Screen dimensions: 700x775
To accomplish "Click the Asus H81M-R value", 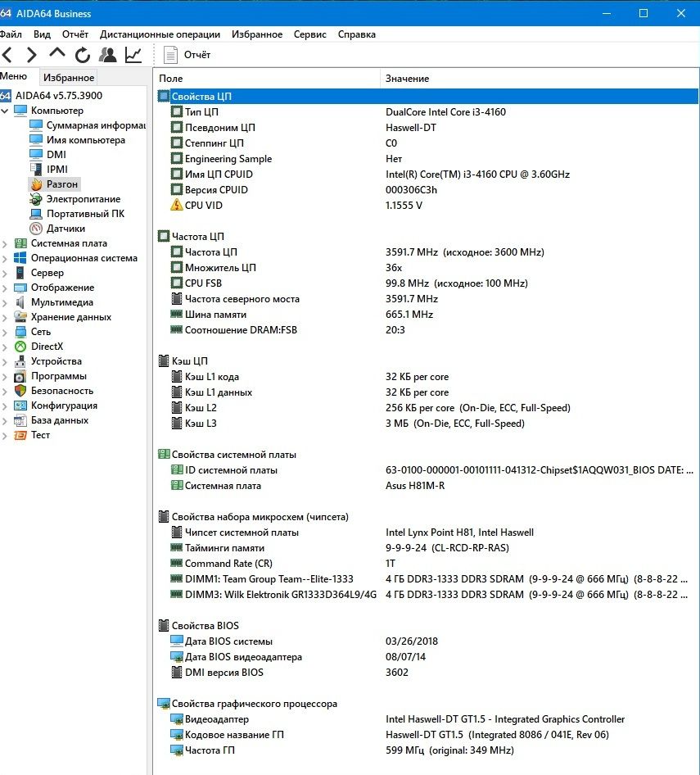I will coord(415,486).
